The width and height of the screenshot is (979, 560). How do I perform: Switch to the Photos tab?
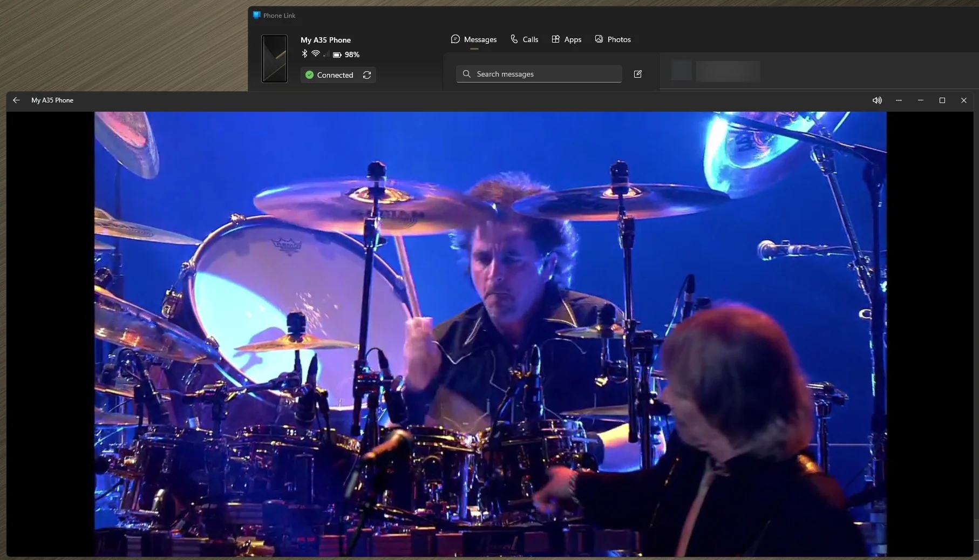coord(613,39)
